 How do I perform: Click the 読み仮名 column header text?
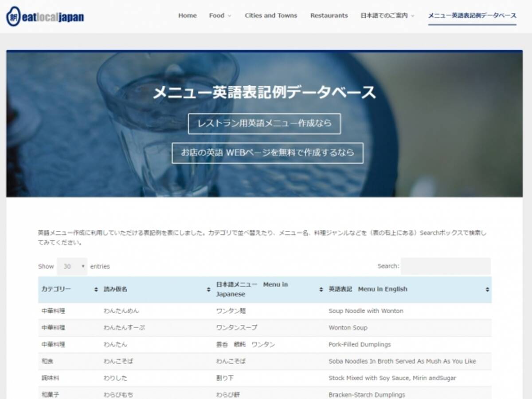tap(115, 289)
